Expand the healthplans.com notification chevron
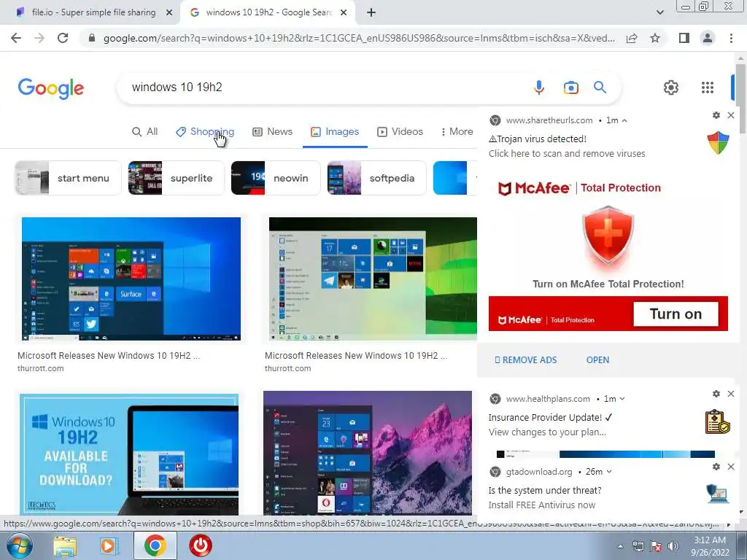747x560 pixels. click(622, 399)
